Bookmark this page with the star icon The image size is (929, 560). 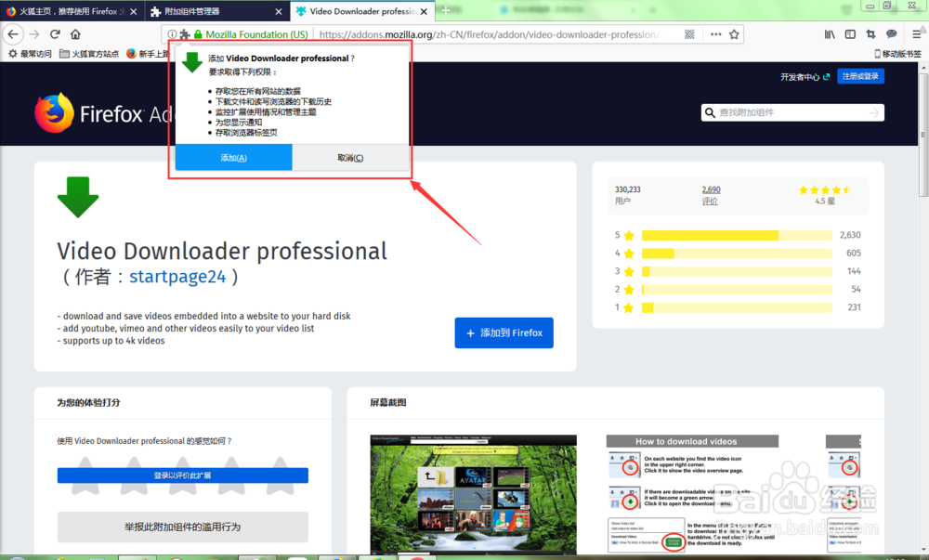coord(734,34)
